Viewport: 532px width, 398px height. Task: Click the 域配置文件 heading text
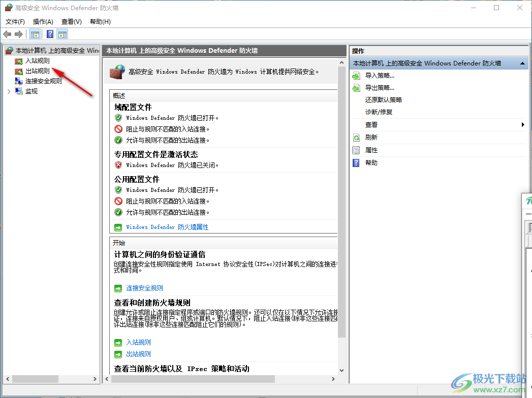point(133,108)
